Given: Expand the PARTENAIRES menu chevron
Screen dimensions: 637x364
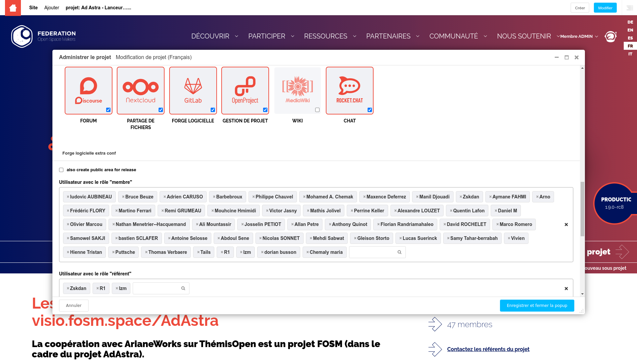Looking at the screenshot, I should [x=418, y=36].
